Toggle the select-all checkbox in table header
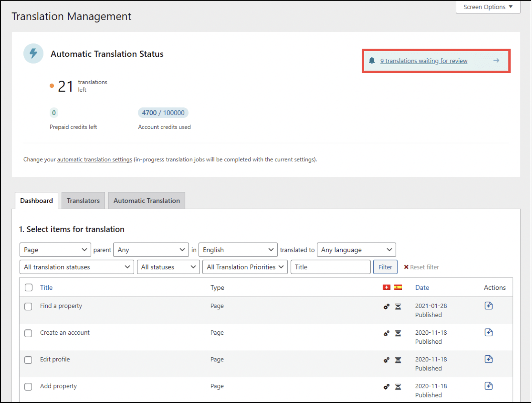 pyautogui.click(x=29, y=288)
